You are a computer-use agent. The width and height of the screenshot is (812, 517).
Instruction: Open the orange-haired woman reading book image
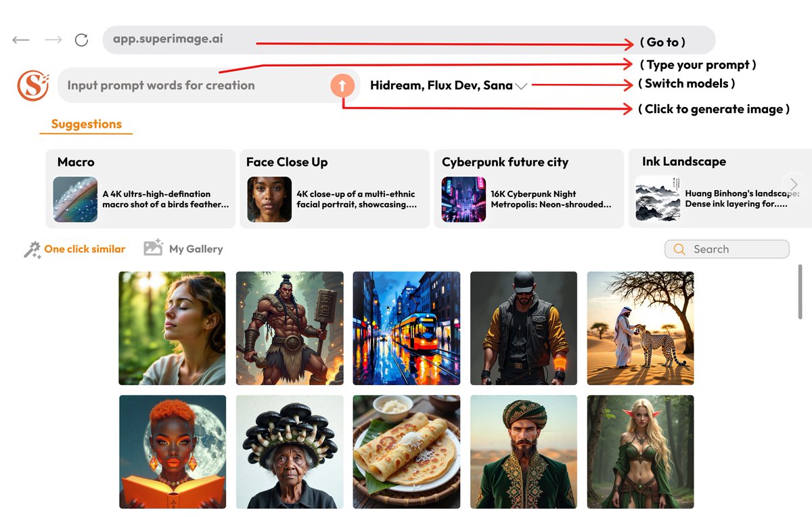pos(173,452)
